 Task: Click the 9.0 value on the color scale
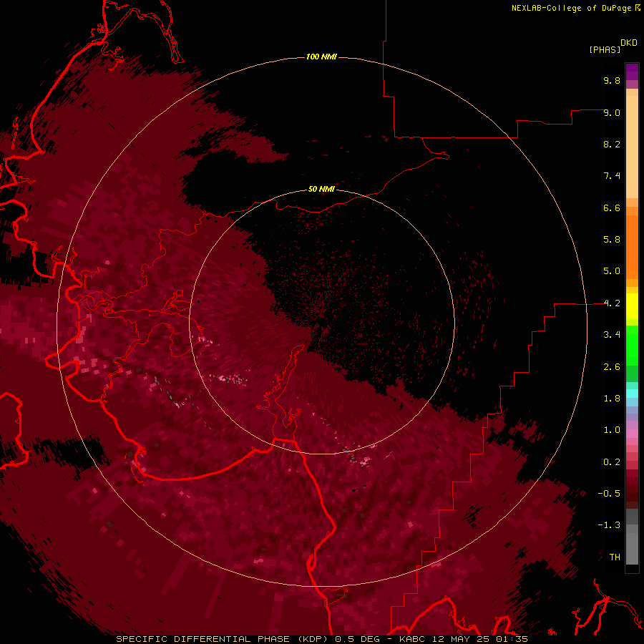click(612, 112)
